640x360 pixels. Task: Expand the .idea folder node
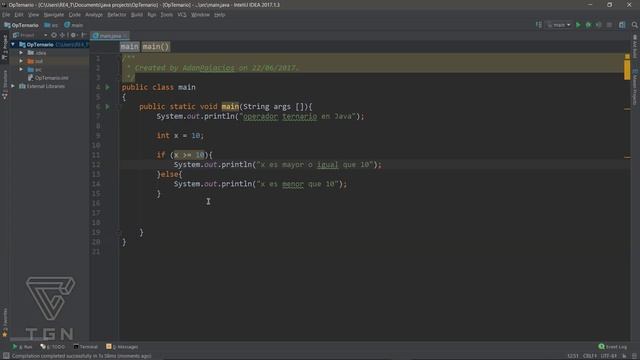pyautogui.click(x=21, y=53)
